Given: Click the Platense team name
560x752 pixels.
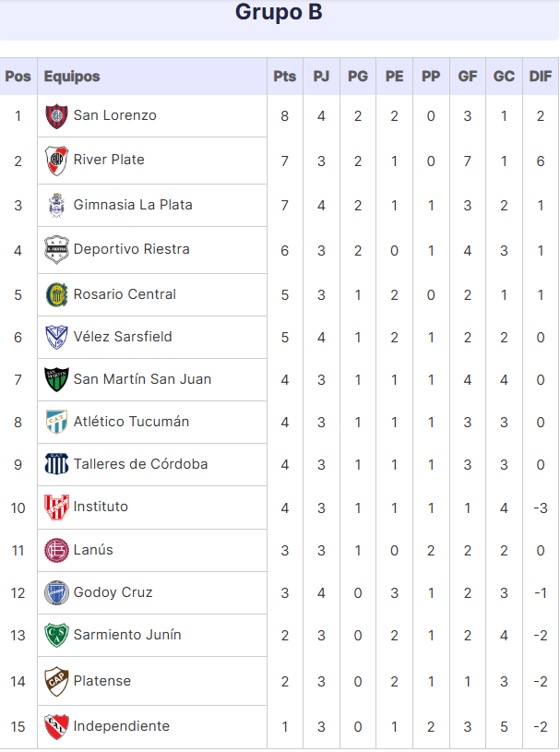Looking at the screenshot, I should pyautogui.click(x=102, y=681).
